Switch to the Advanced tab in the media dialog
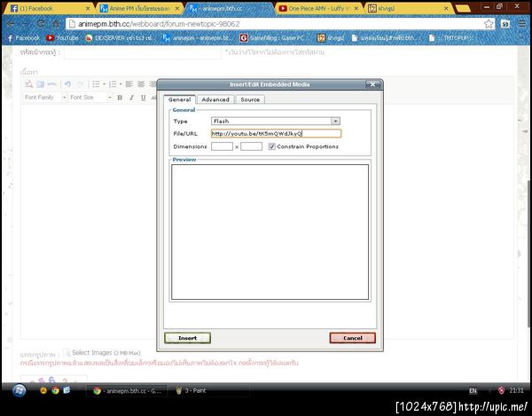The width and height of the screenshot is (532, 416). pyautogui.click(x=215, y=99)
